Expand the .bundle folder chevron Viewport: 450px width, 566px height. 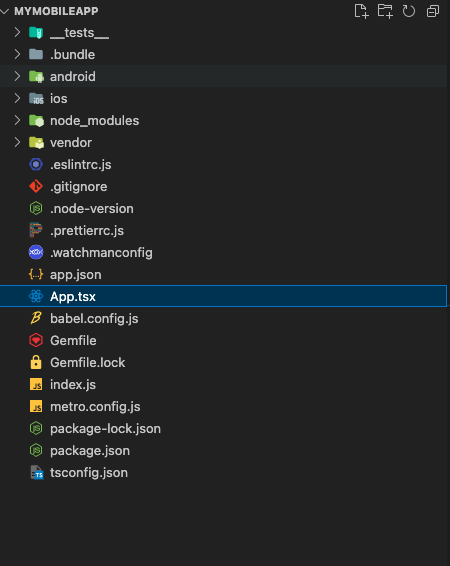click(x=17, y=55)
